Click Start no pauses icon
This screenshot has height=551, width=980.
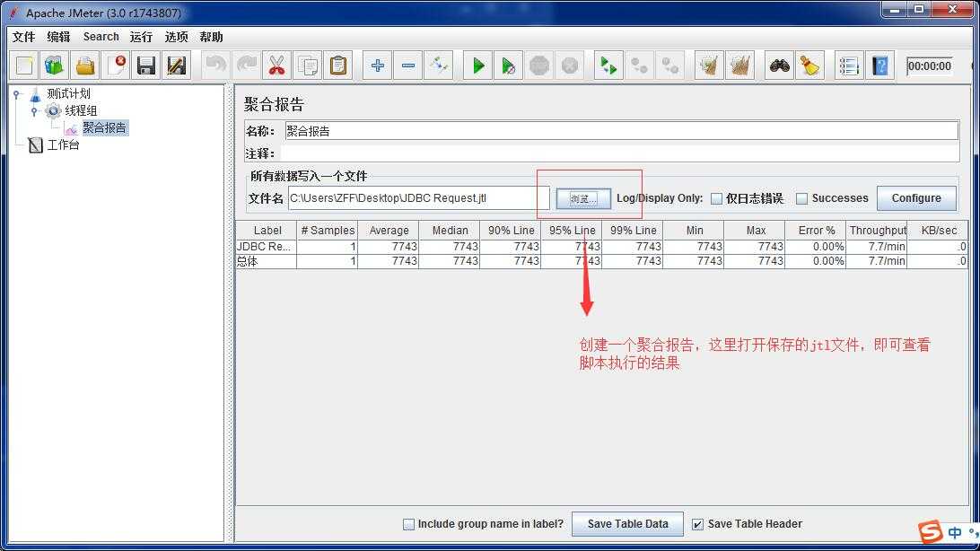[x=509, y=65]
